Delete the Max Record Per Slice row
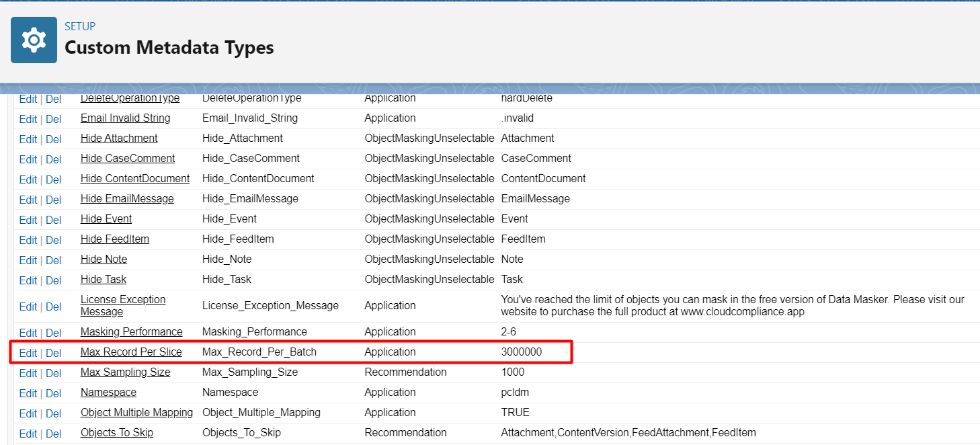 [53, 353]
